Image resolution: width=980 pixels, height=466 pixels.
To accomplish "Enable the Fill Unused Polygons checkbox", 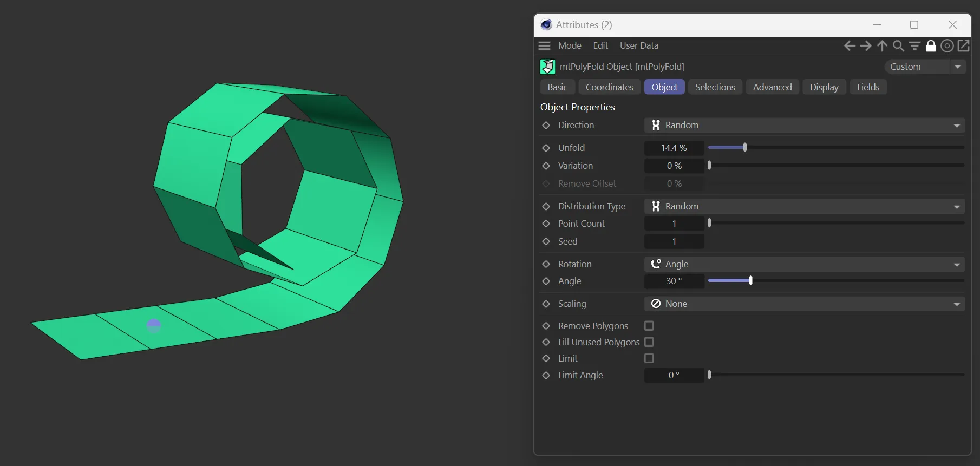I will pyautogui.click(x=649, y=342).
